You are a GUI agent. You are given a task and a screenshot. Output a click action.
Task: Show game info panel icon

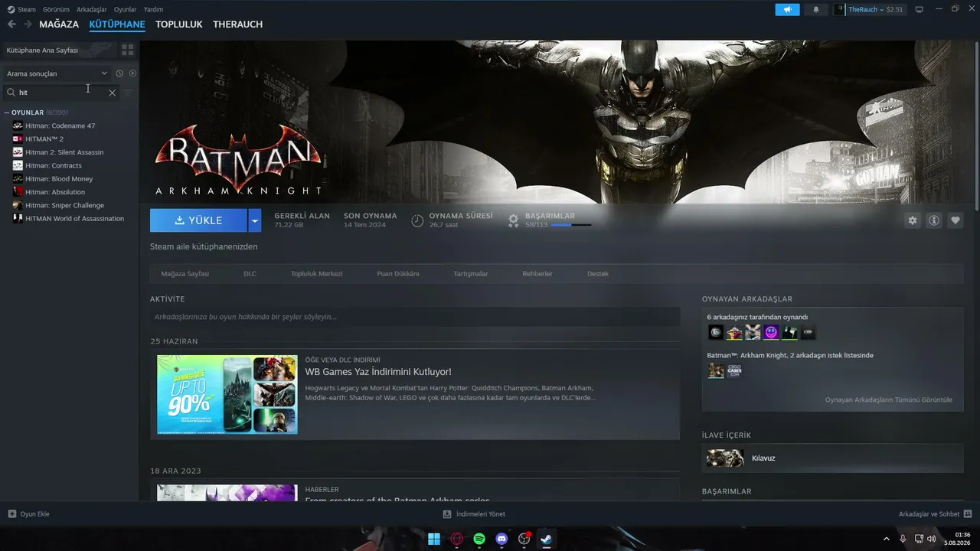[934, 220]
